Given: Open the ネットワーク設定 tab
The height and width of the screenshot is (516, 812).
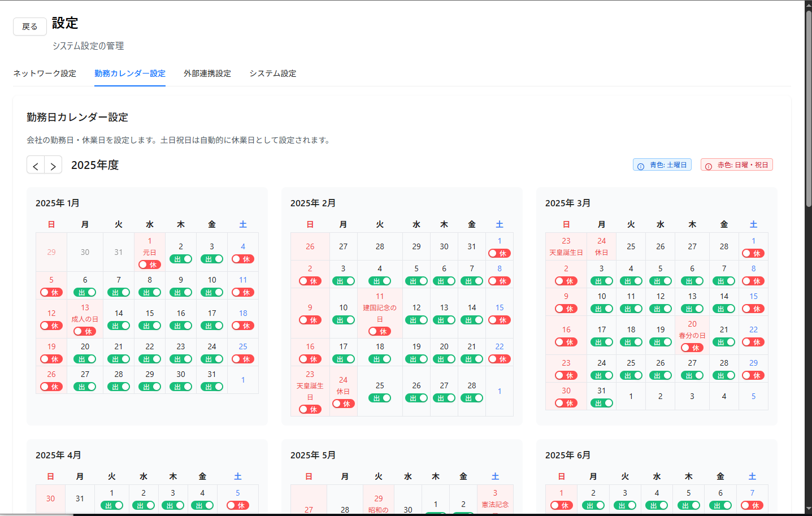Looking at the screenshot, I should pos(45,73).
